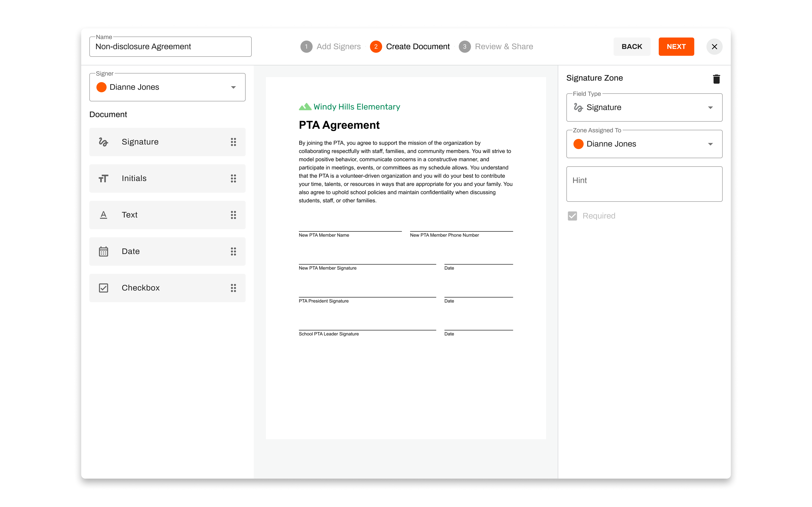Select the Checkbox field icon
The image size is (812, 507).
click(103, 288)
